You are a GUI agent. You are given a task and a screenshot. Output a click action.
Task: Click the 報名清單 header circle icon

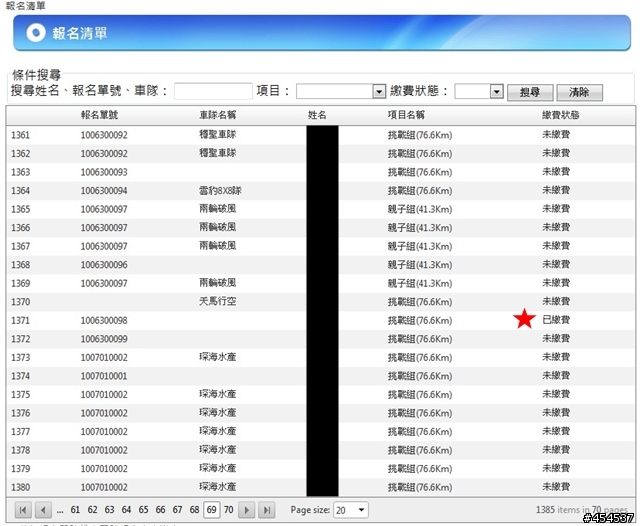click(x=36, y=33)
